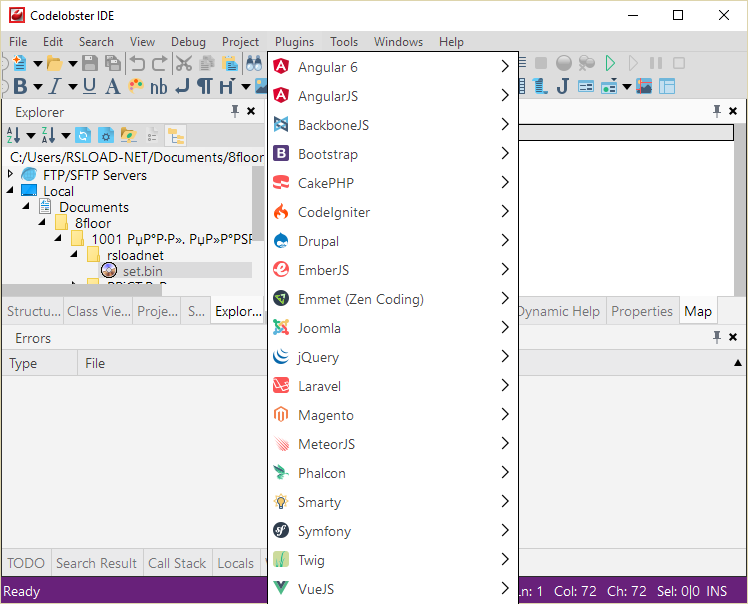Collapse the Local tree node
Screen dimensions: 748x604
coord(10,190)
